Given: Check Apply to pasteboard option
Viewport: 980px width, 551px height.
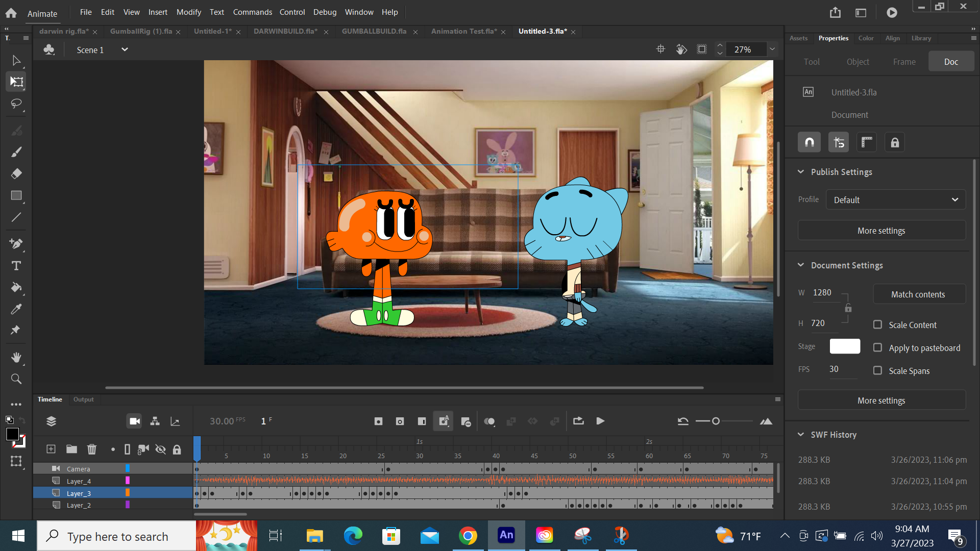Looking at the screenshot, I should [x=877, y=347].
